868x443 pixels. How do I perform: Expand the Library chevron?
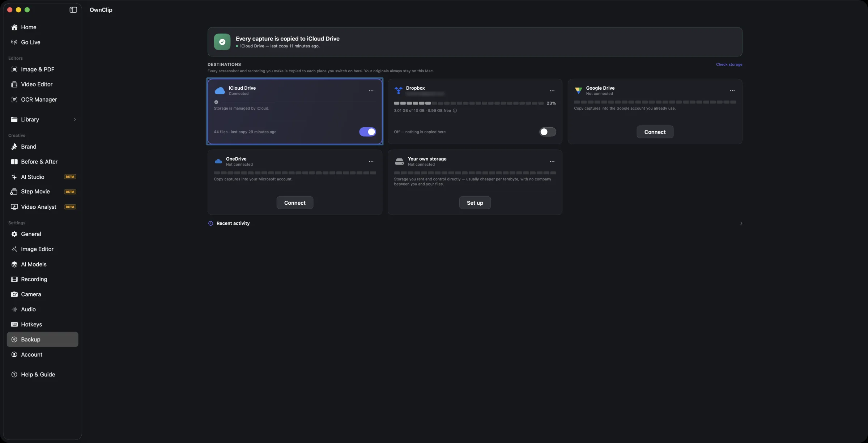(75, 119)
